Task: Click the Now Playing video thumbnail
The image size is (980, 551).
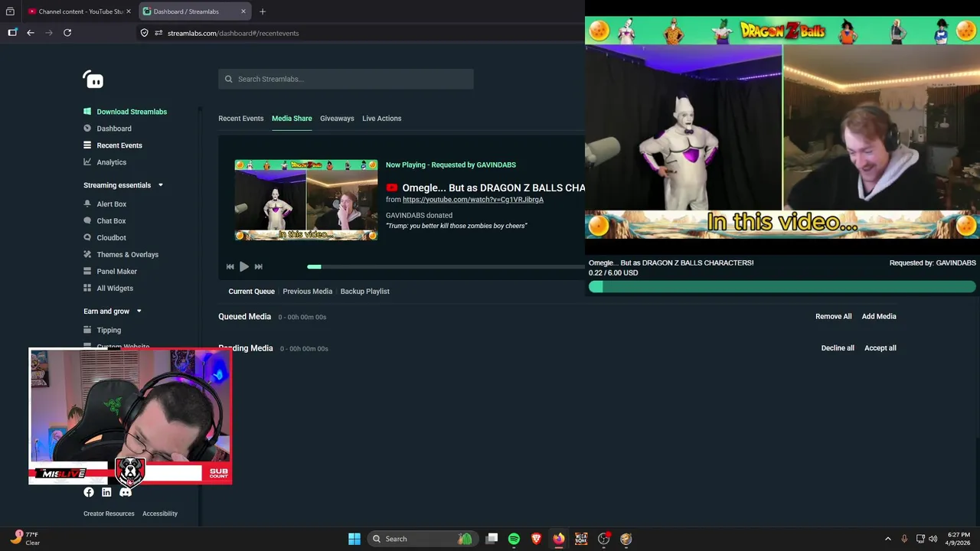Action: [x=306, y=200]
